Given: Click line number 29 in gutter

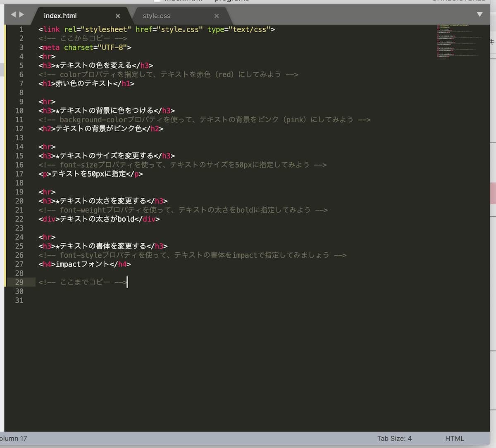Looking at the screenshot, I should pos(19,282).
